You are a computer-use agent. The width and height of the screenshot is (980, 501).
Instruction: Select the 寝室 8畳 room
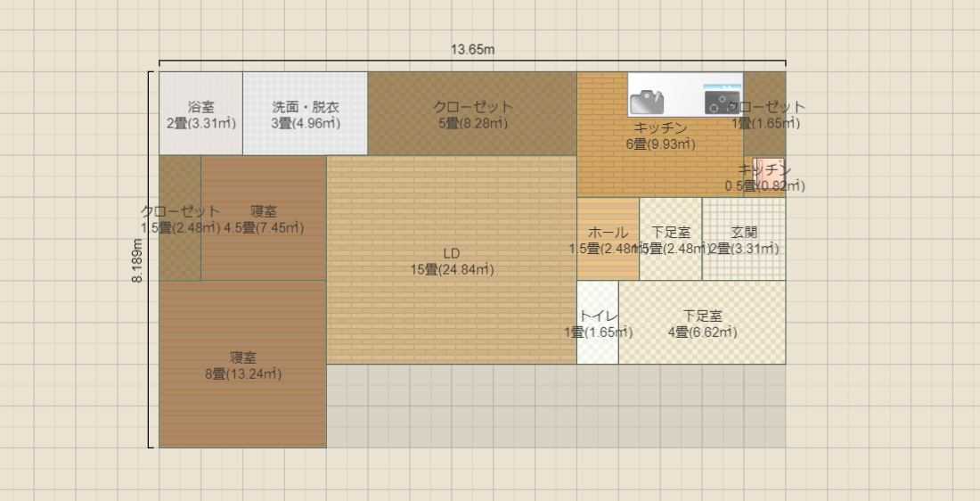tap(242, 364)
